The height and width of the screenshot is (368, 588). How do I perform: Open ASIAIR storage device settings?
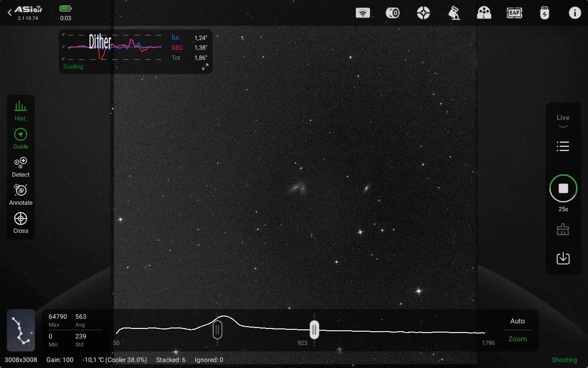[x=544, y=13]
